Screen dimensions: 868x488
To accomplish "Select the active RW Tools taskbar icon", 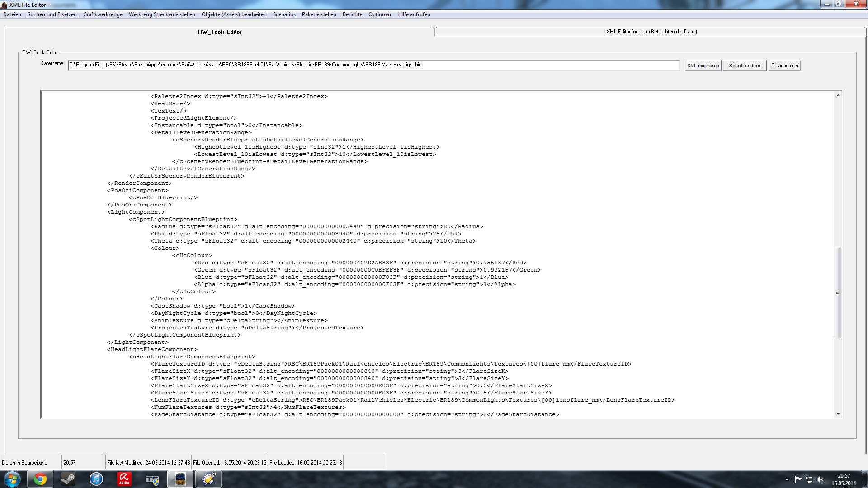I will coord(180,479).
